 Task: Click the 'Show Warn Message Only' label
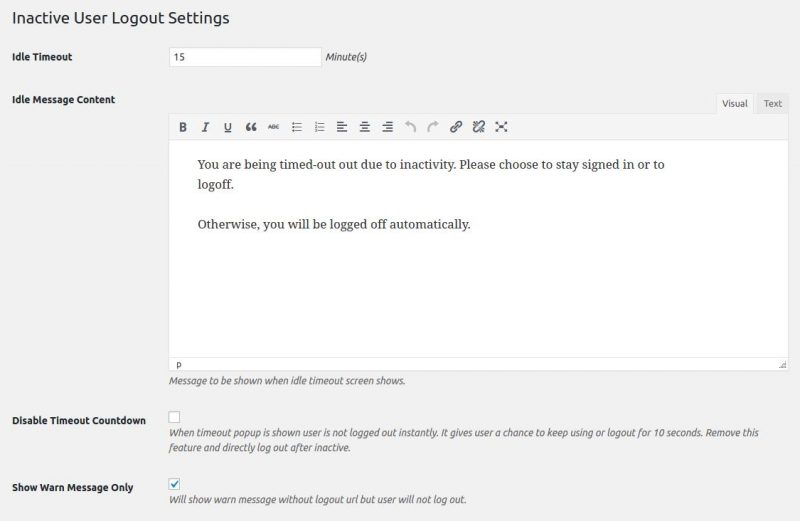tap(72, 487)
